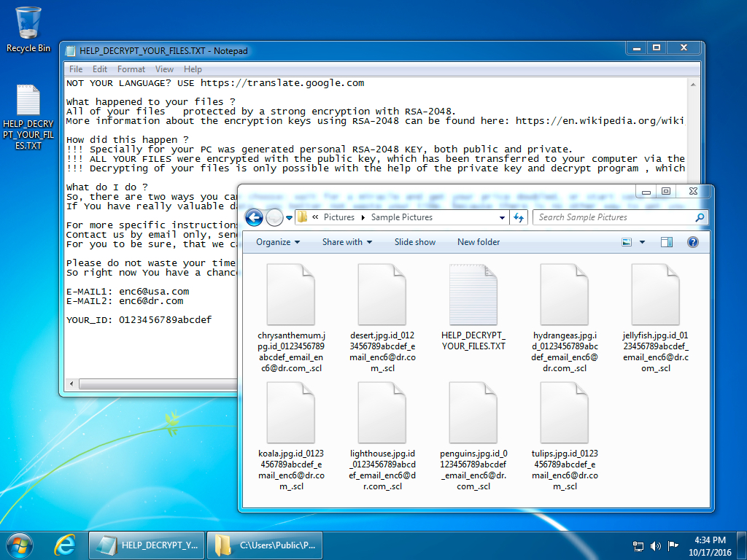Close the Sample Pictures Explorer window
This screenshot has width=747, height=560.
693,192
